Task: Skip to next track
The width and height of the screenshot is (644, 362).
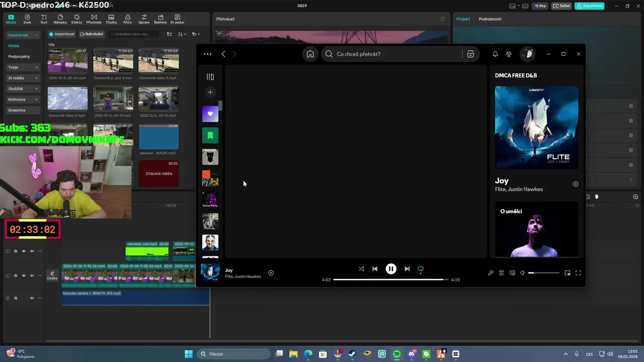Action: 407,269
